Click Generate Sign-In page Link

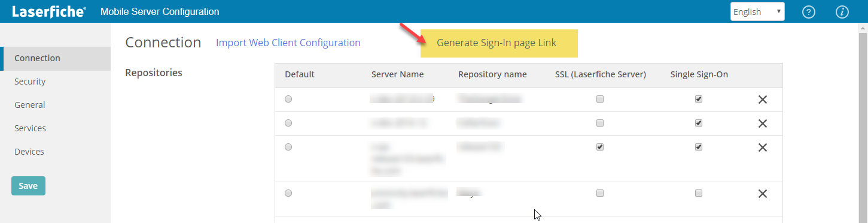[x=497, y=43]
